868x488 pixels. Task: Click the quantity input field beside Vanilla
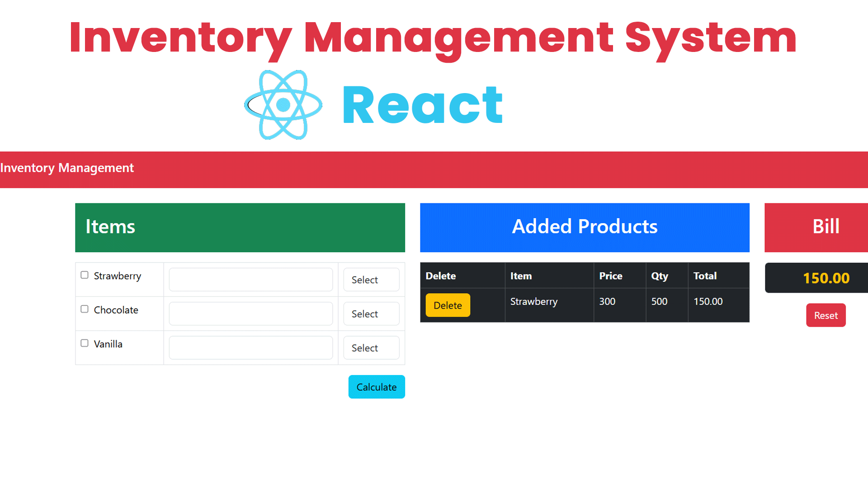point(250,347)
